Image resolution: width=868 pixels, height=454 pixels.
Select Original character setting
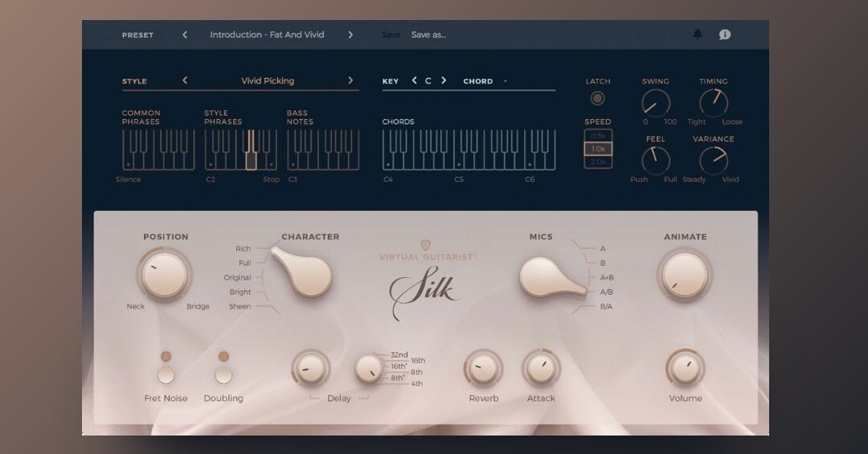(x=237, y=277)
